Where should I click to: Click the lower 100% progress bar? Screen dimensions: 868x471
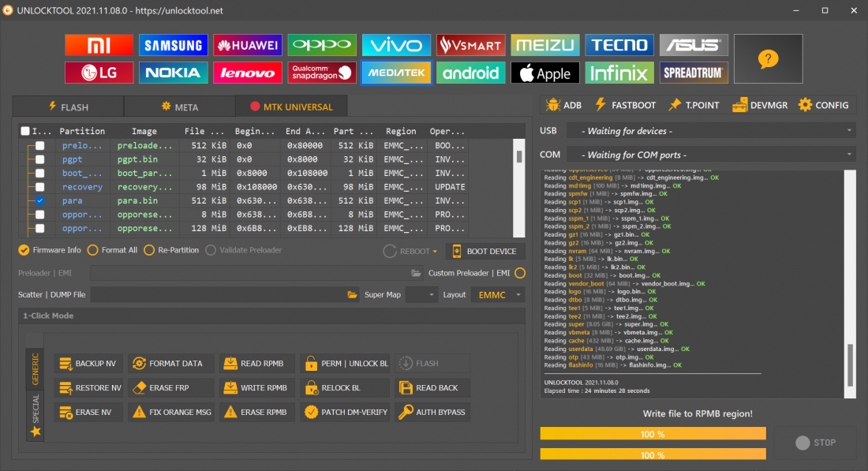(653, 455)
